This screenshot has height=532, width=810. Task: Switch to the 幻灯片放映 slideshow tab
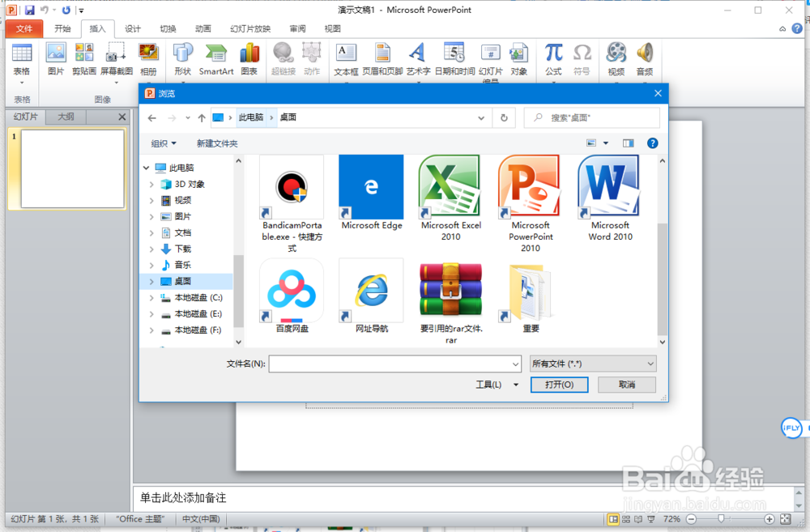[x=250, y=29]
